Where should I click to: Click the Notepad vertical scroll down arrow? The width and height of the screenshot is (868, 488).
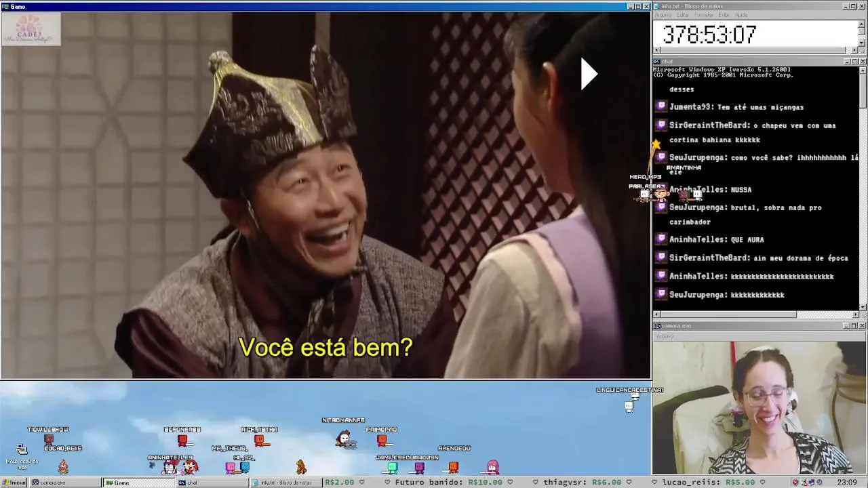(862, 43)
